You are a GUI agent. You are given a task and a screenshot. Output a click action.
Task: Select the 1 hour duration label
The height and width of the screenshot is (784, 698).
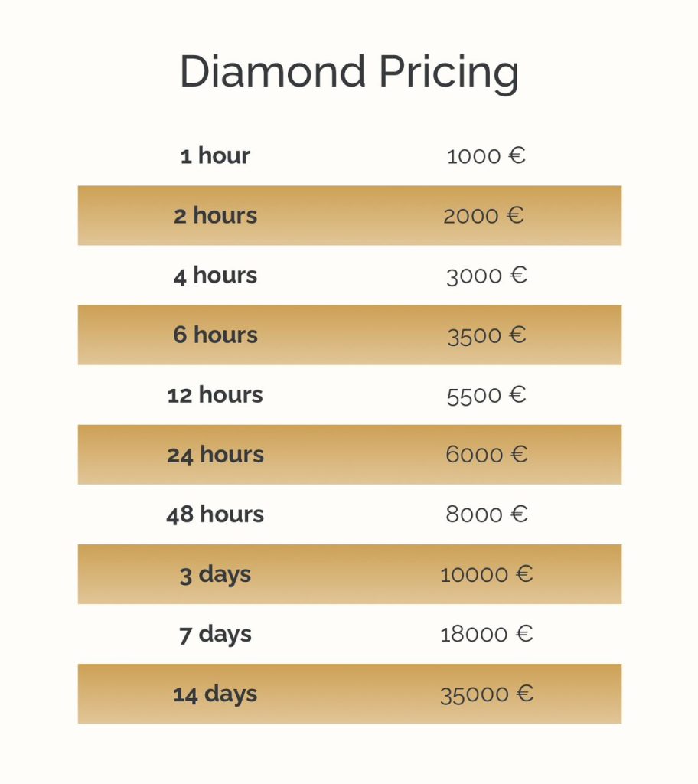tap(215, 156)
